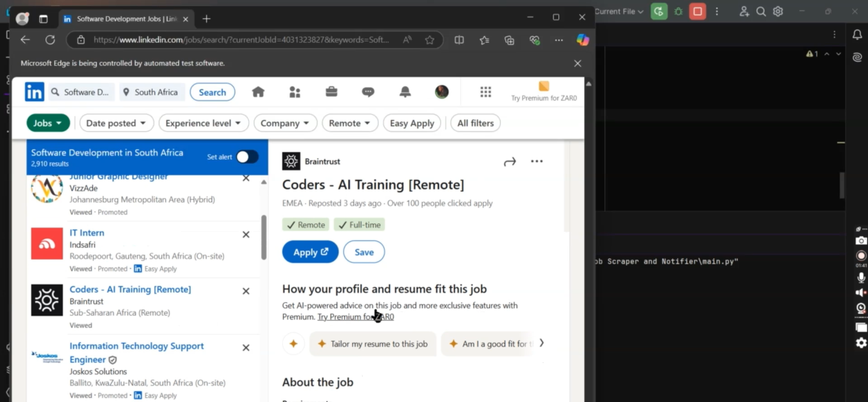
Task: Open IDE notifications bell icon
Action: 857,34
